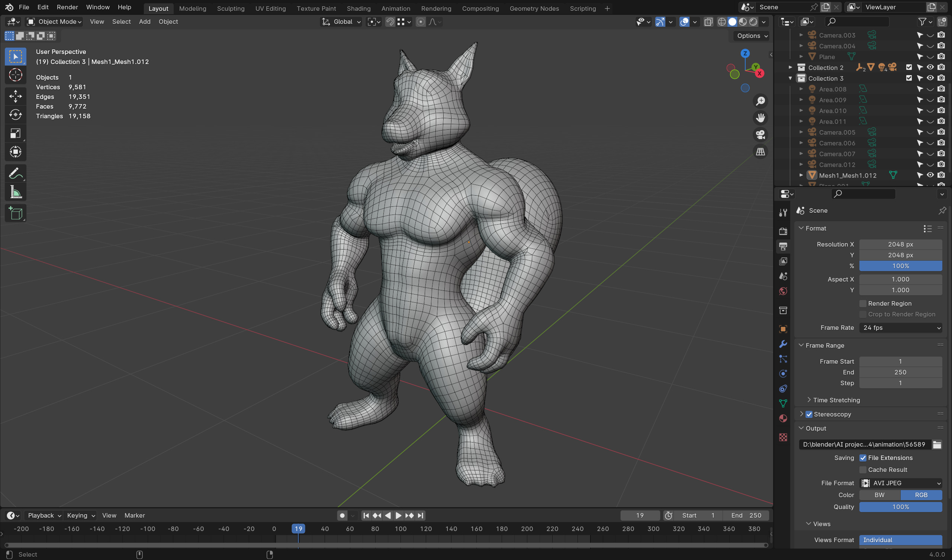952x560 pixels.
Task: Switch to the Sculpting workspace tab
Action: [231, 8]
